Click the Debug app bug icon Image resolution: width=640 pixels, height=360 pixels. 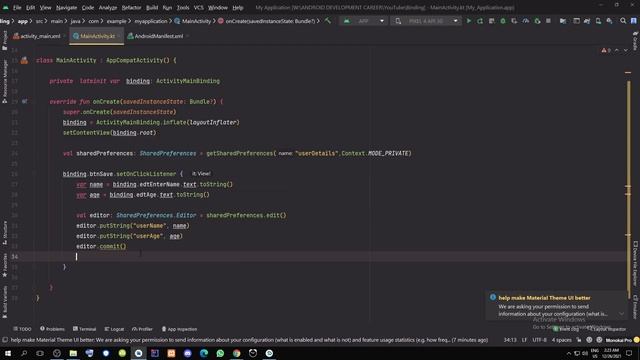(503, 21)
